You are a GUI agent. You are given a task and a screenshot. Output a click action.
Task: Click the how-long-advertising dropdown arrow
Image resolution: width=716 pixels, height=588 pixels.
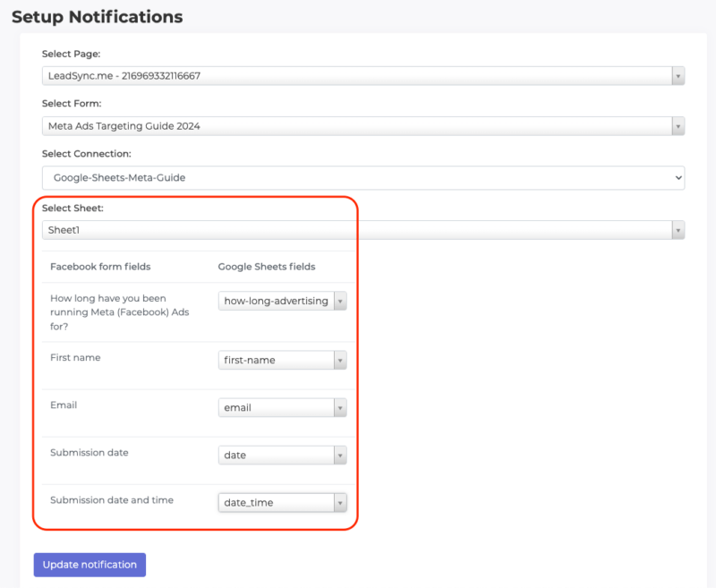340,301
